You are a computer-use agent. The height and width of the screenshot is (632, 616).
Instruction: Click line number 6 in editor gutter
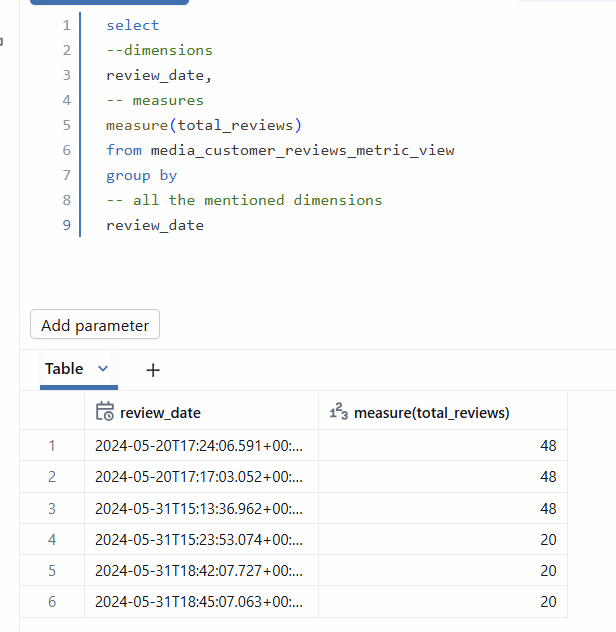[67, 150]
